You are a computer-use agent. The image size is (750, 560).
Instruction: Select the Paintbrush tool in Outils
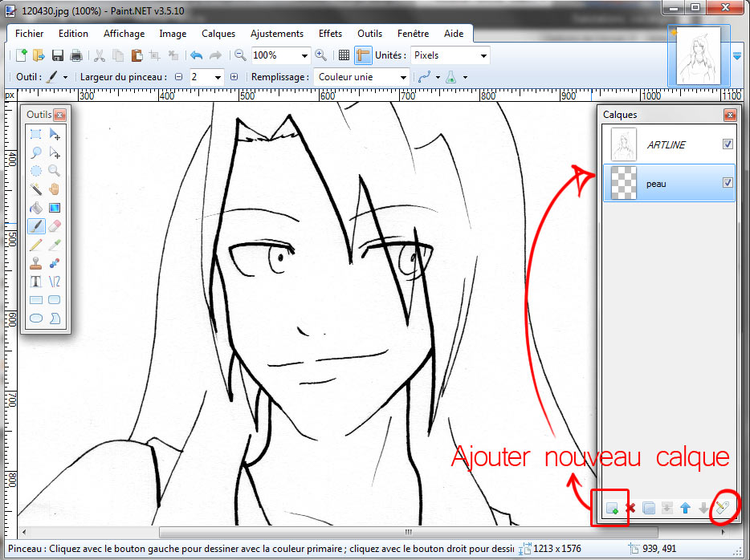[x=36, y=226]
